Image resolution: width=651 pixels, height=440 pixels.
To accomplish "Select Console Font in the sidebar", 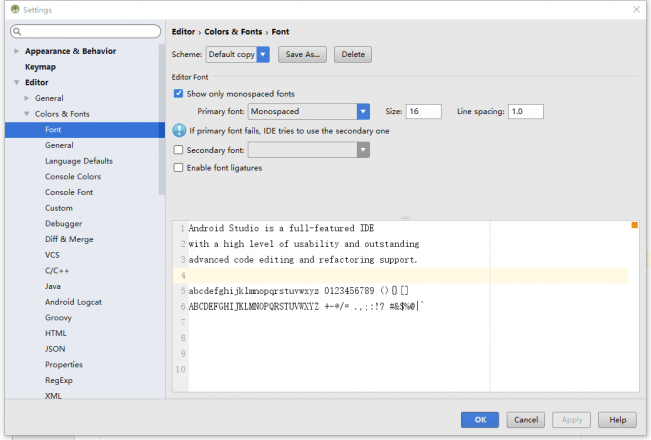I will [69, 192].
